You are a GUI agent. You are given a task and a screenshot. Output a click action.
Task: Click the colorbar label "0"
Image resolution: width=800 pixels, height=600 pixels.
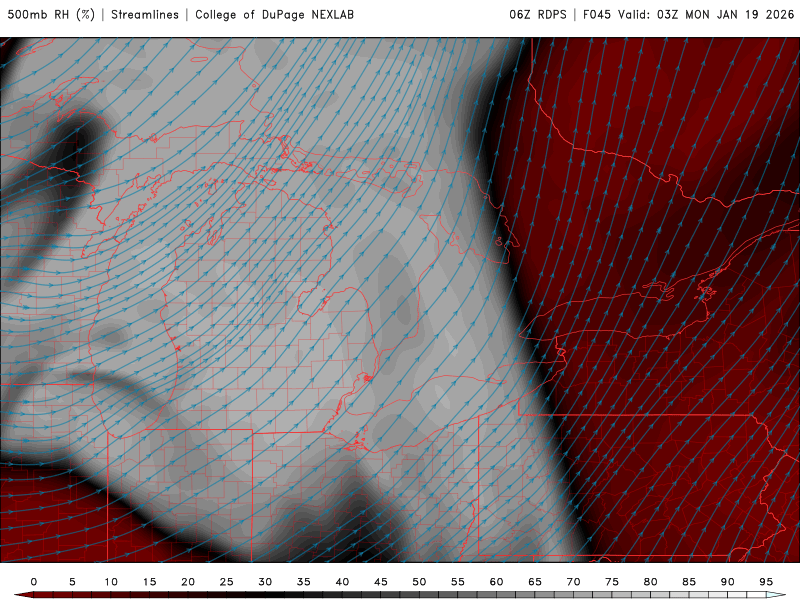click(x=34, y=582)
